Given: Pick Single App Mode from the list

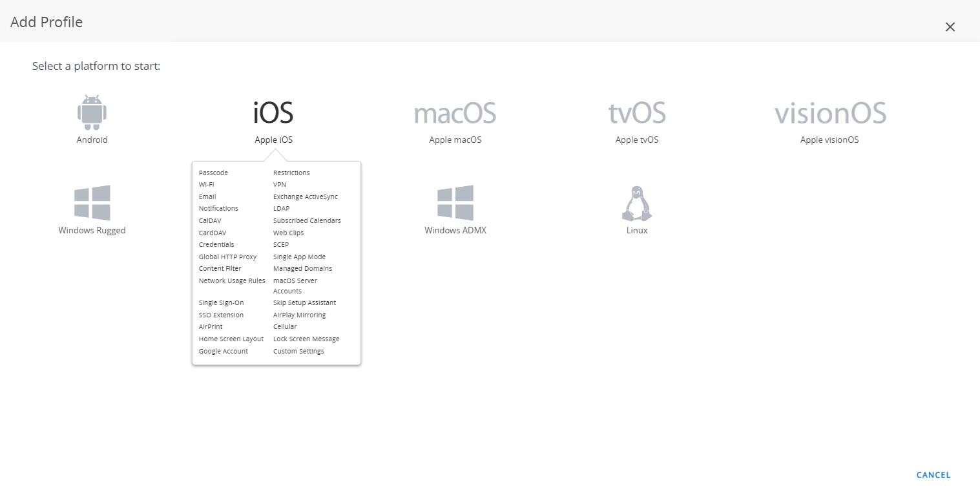Looking at the screenshot, I should point(299,257).
